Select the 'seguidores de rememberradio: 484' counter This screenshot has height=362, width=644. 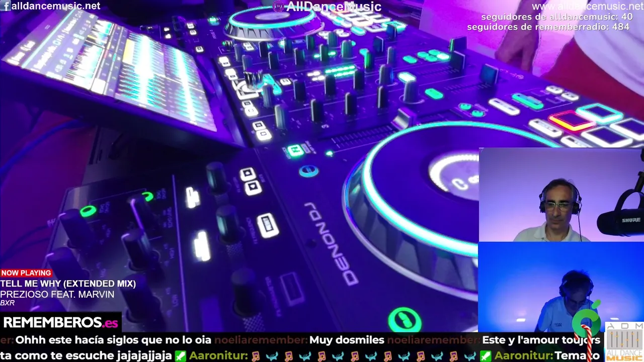tap(548, 27)
